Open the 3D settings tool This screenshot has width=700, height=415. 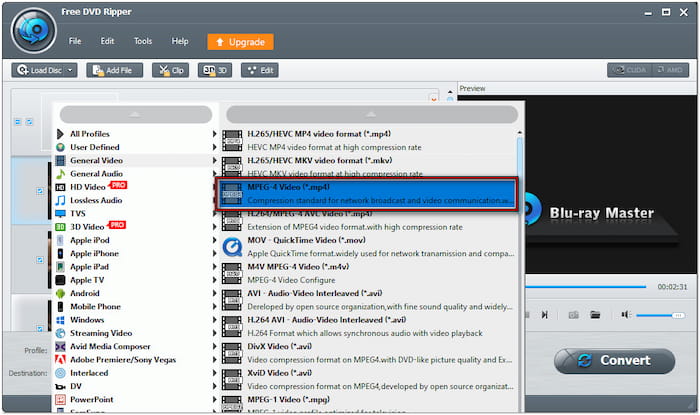(x=215, y=70)
